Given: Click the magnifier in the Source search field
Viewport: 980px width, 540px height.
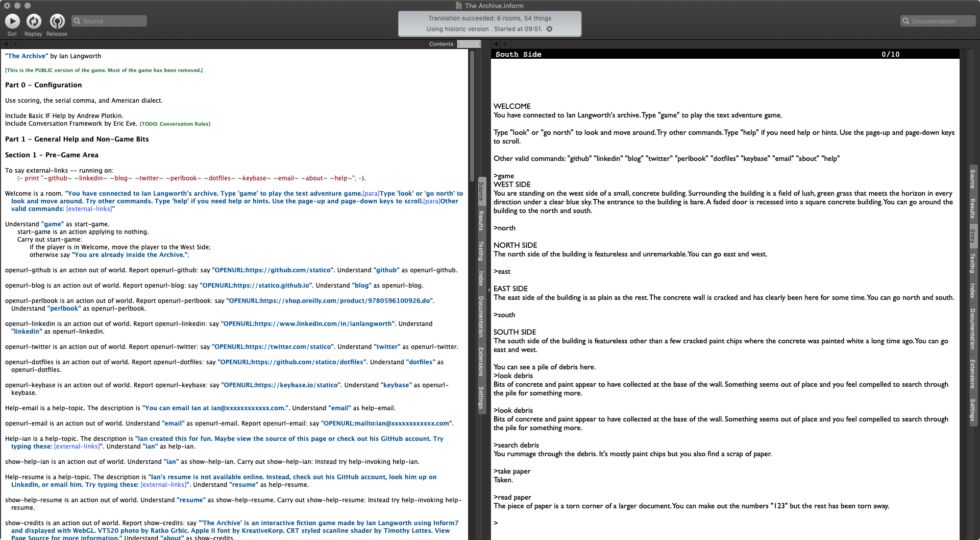Looking at the screenshot, I should point(77,21).
